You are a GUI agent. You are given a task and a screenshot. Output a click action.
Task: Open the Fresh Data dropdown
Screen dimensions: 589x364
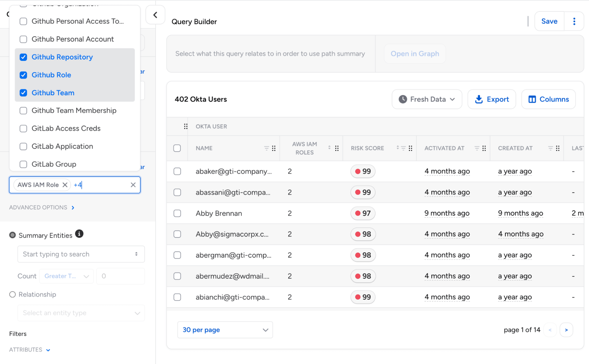tap(427, 99)
